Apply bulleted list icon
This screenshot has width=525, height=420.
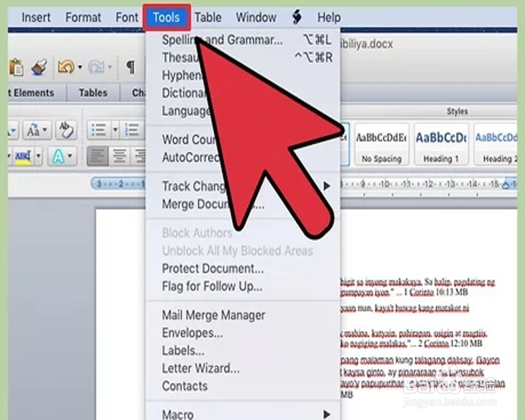[x=99, y=130]
